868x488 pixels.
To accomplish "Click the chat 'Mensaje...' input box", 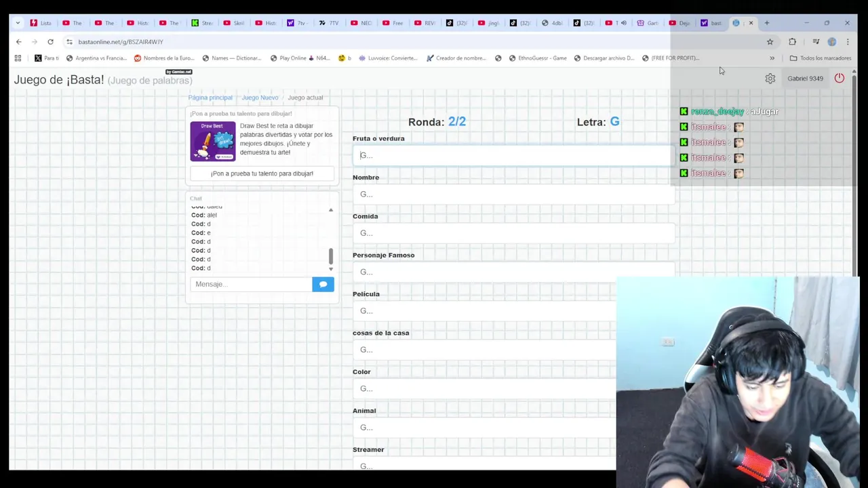I will (x=252, y=284).
